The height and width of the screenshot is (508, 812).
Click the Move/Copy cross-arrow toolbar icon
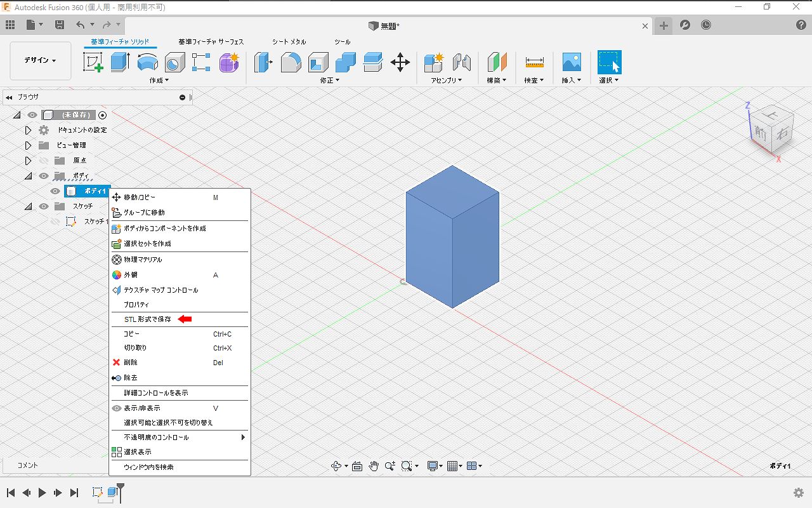(x=400, y=62)
